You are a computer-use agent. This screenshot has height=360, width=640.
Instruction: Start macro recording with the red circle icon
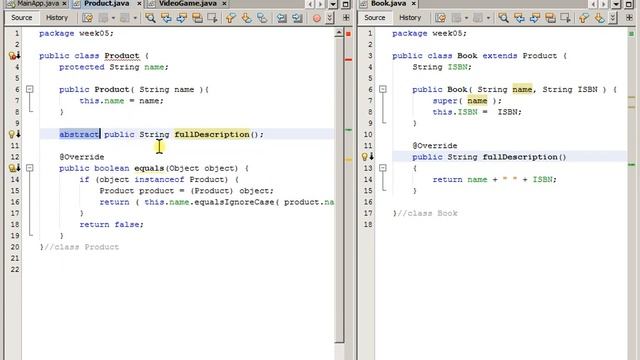(x=316, y=18)
